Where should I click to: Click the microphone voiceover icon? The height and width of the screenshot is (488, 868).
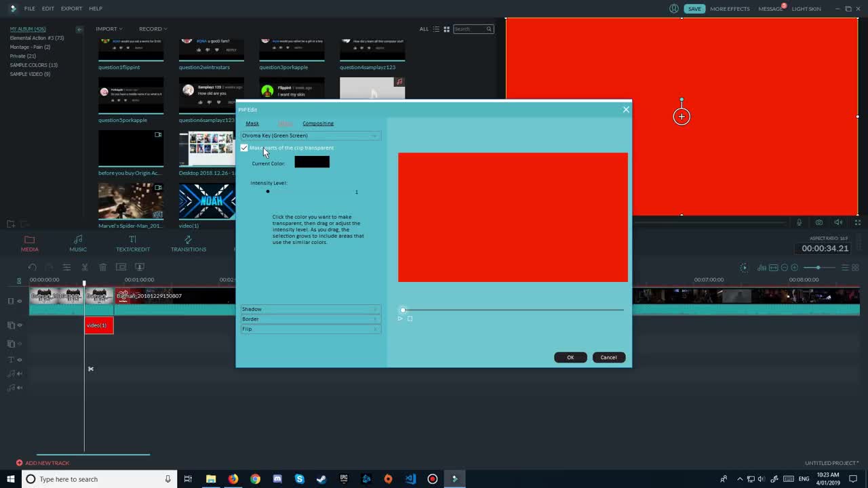tap(799, 222)
